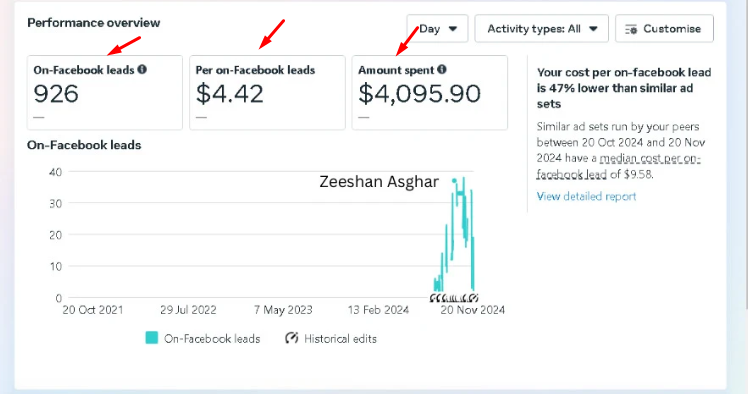Image resolution: width=748 pixels, height=394 pixels.
Task: Select the Per on-Facebook leads card
Action: (267, 93)
